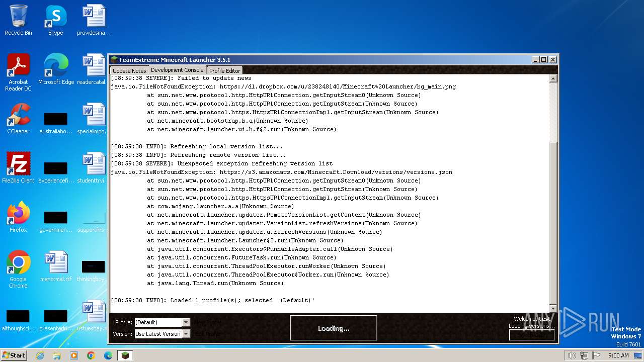Switch to Update Notes tab

129,71
